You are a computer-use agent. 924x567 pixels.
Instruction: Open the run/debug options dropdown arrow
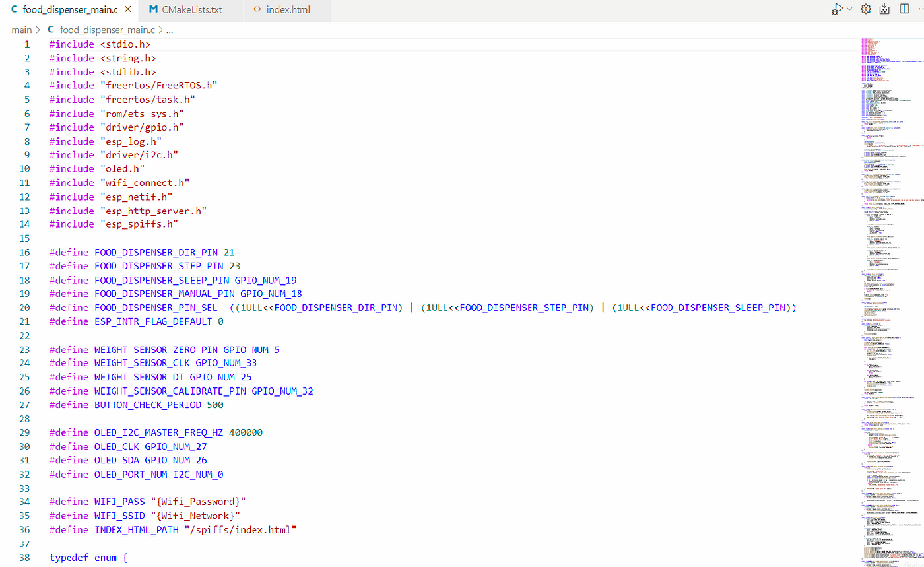point(849,9)
